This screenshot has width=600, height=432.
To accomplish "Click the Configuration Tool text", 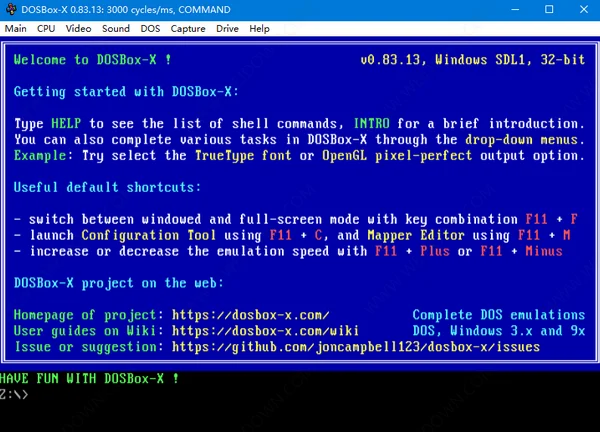I will (148, 235).
